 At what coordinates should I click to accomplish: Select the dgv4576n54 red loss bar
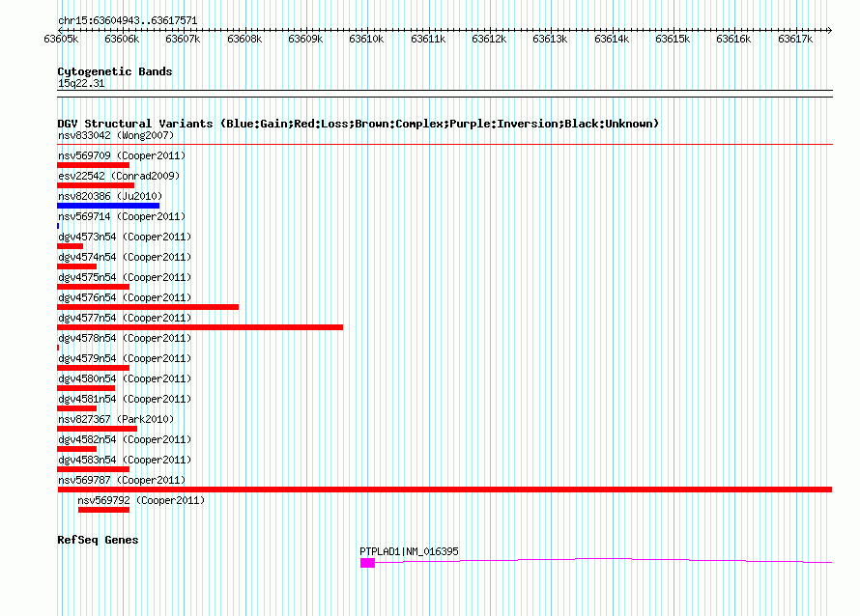point(148,307)
